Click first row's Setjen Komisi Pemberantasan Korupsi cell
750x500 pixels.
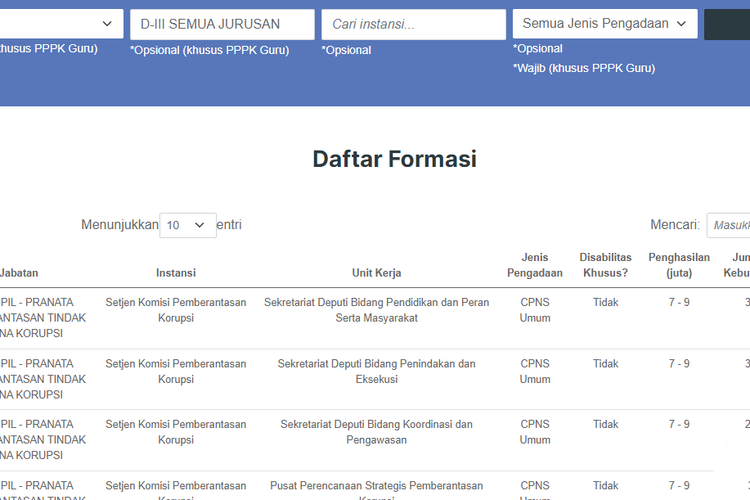tap(176, 310)
